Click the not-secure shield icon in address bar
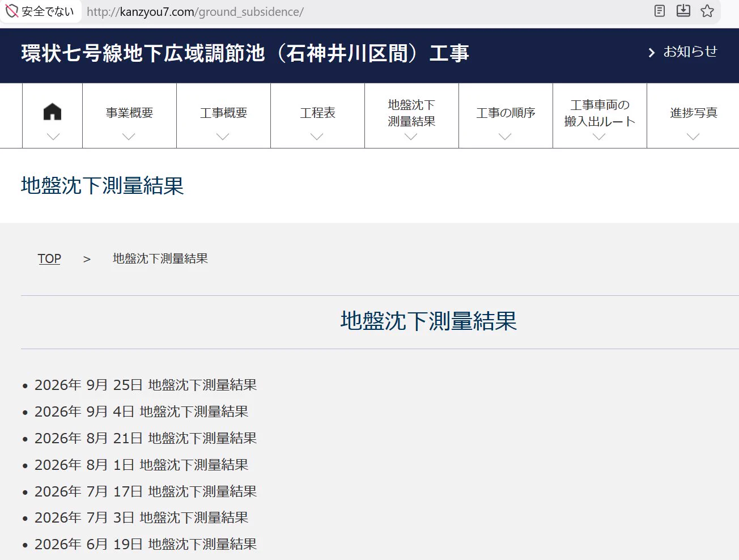739x560 pixels. click(11, 11)
